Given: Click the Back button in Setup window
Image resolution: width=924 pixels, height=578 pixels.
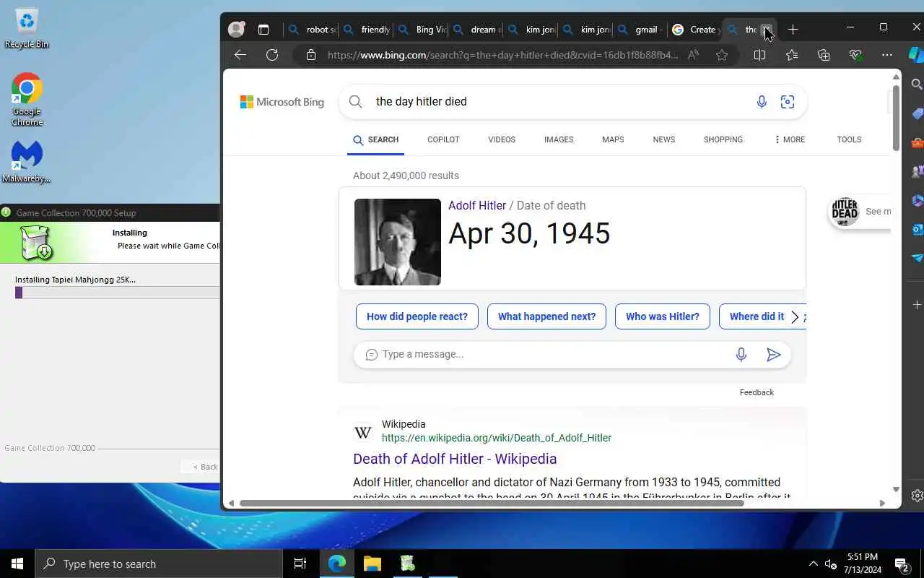Looking at the screenshot, I should 200,467.
